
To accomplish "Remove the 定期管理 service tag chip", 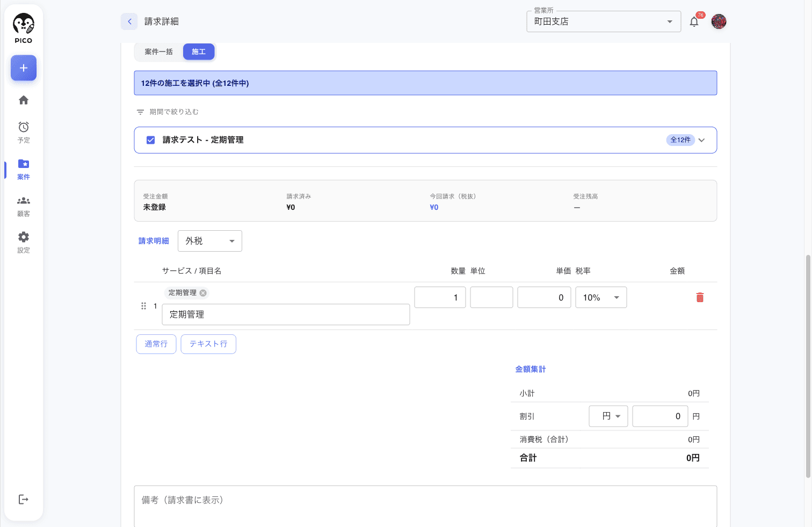I will [203, 293].
